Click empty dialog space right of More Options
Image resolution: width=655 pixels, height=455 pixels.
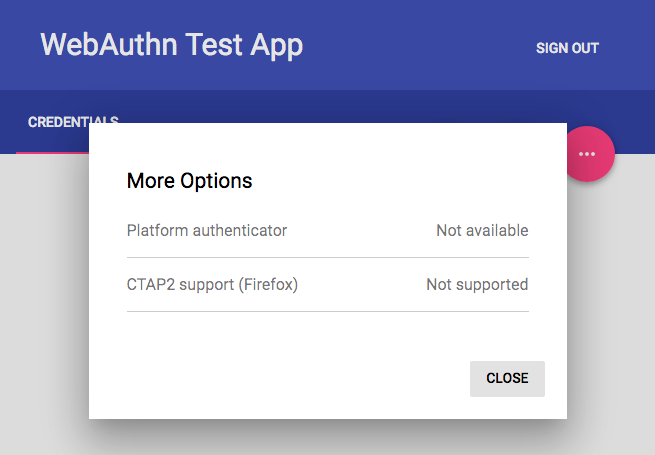tap(400, 181)
